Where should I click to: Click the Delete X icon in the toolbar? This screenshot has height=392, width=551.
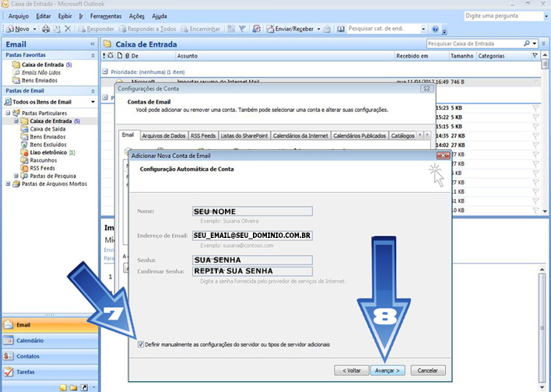click(68, 29)
